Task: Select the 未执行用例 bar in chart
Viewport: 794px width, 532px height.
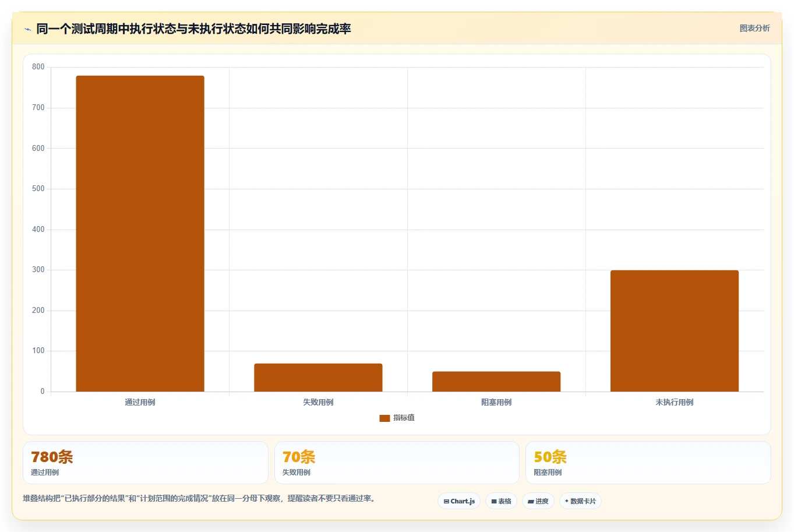Action: pyautogui.click(x=675, y=331)
